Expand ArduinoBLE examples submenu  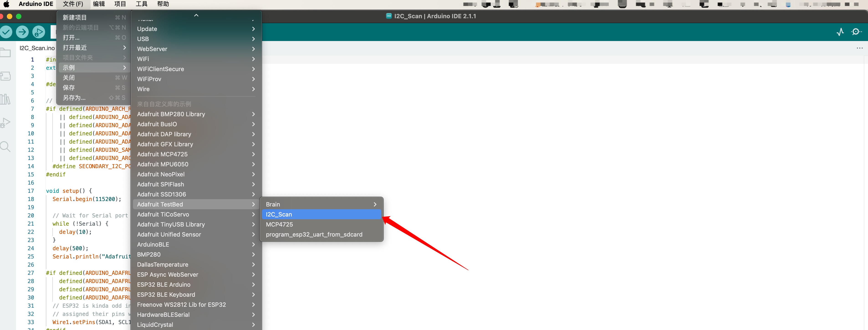(x=196, y=244)
